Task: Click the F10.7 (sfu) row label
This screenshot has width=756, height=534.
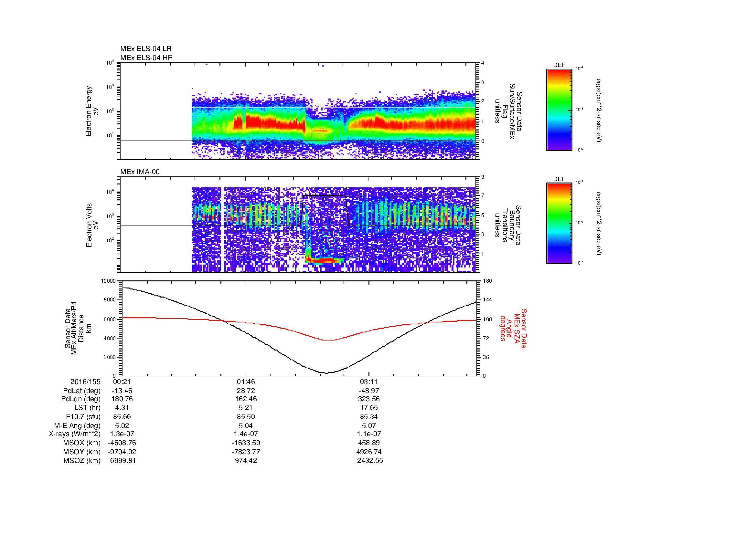Action: click(83, 416)
